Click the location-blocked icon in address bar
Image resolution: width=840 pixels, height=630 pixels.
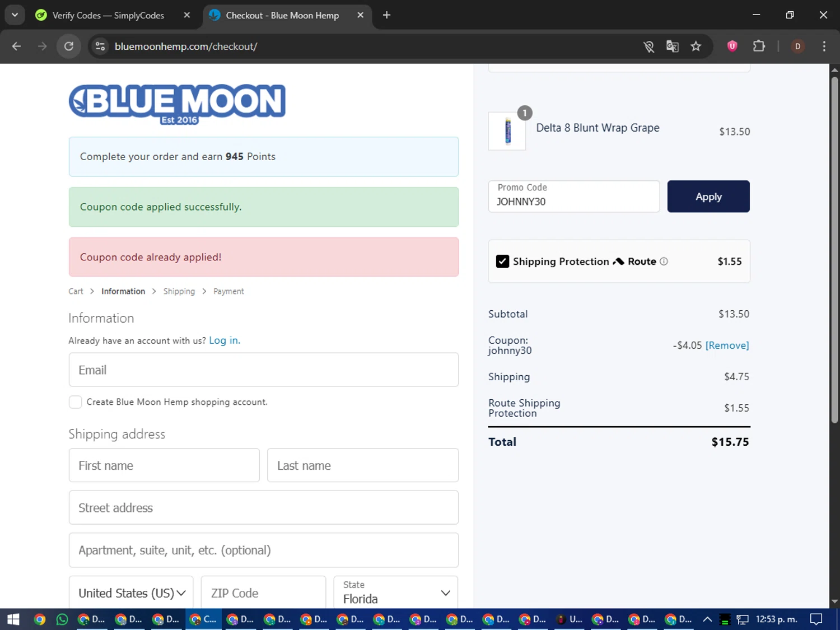tap(649, 46)
